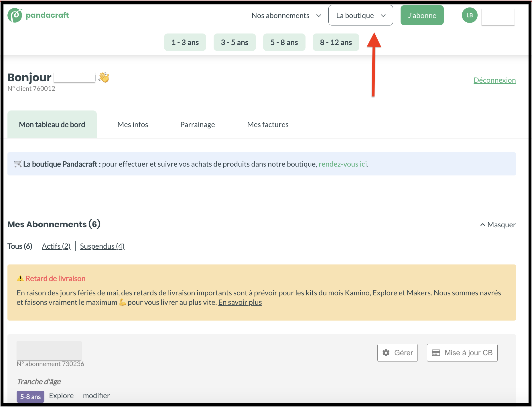
Task: Switch to Mon tableau de bord tab
Action: 52,125
